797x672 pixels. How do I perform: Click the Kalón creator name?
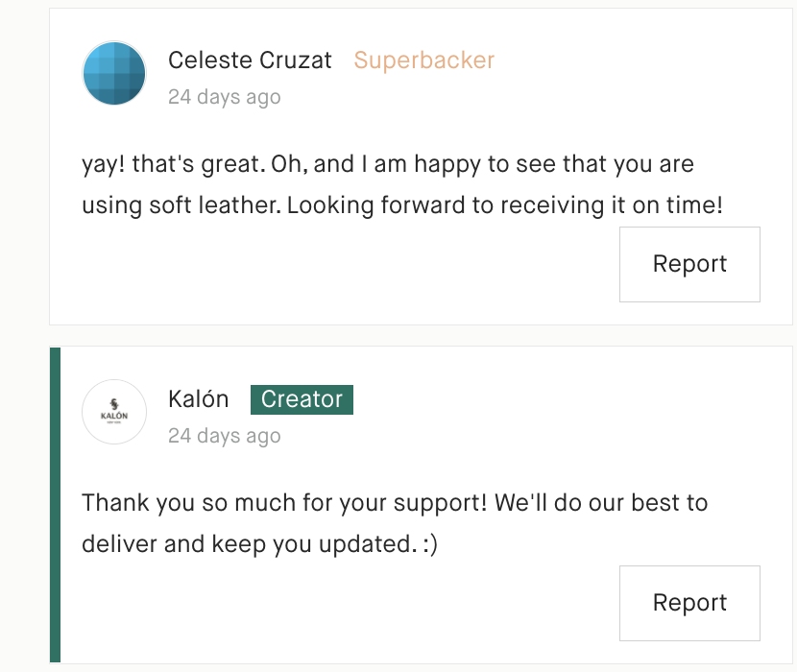[198, 399]
